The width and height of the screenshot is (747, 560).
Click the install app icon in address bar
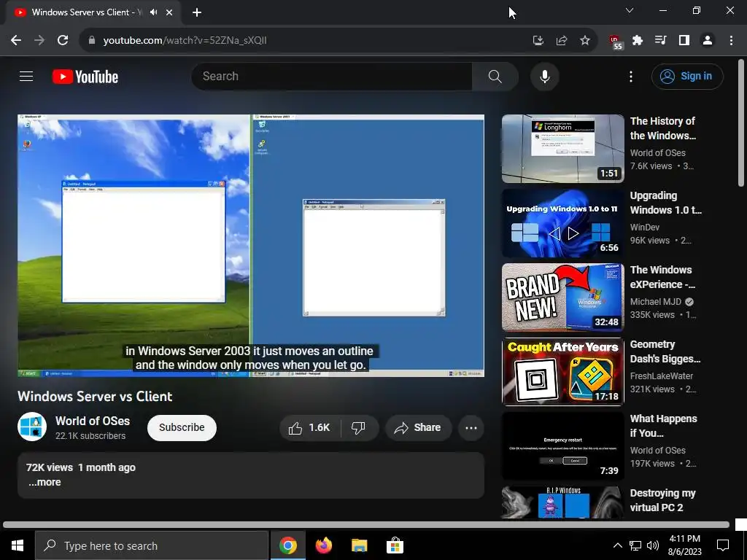pos(538,41)
